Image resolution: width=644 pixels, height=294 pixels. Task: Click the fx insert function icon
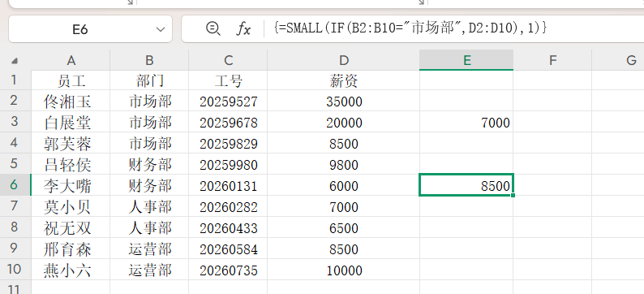coord(243,28)
